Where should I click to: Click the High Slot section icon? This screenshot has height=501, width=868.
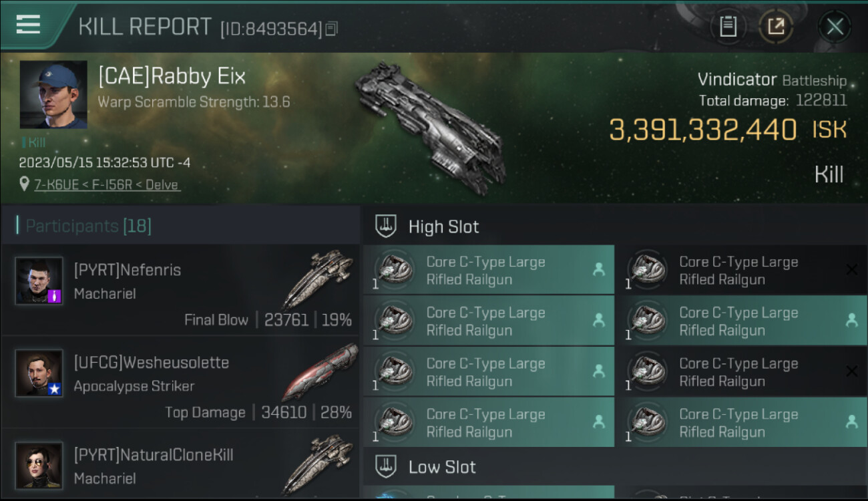[386, 226]
